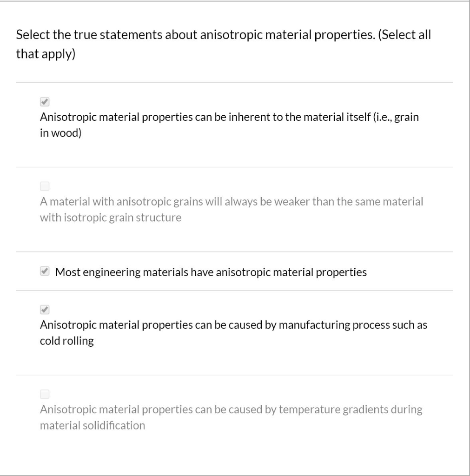Viewport: 470px width, 476px height.
Task: Uncheck the checkbox about inherent material properties
Action: click(45, 101)
